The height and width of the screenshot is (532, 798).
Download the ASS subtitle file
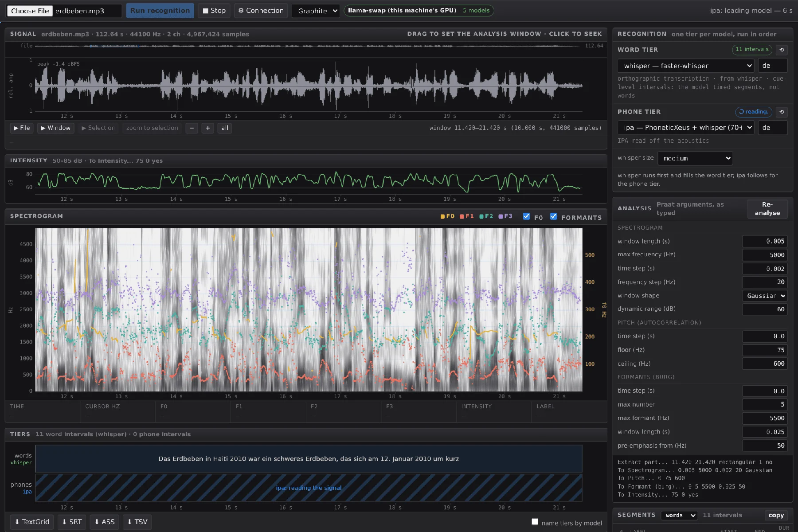click(x=104, y=522)
